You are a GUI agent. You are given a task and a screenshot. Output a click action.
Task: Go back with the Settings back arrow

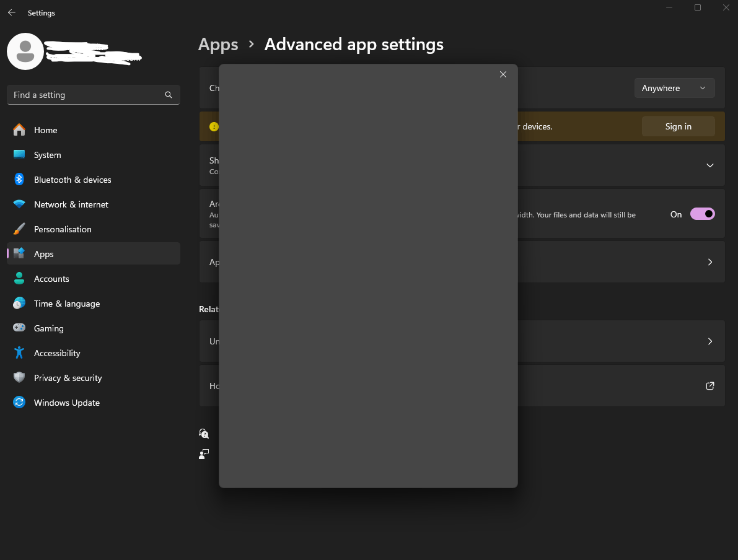coord(12,13)
